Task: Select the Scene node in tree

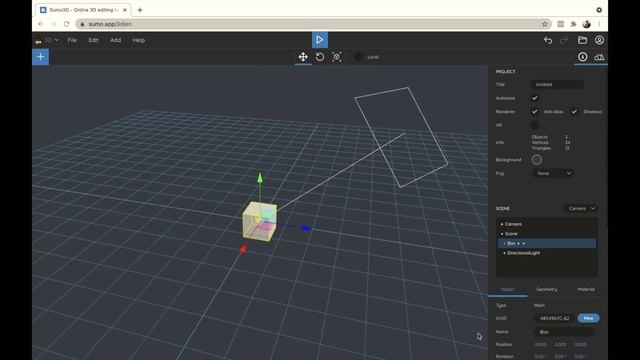Action: [x=511, y=234]
